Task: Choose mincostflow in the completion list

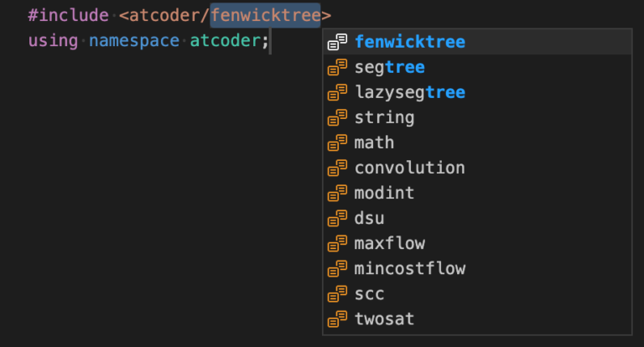Action: 477,268
